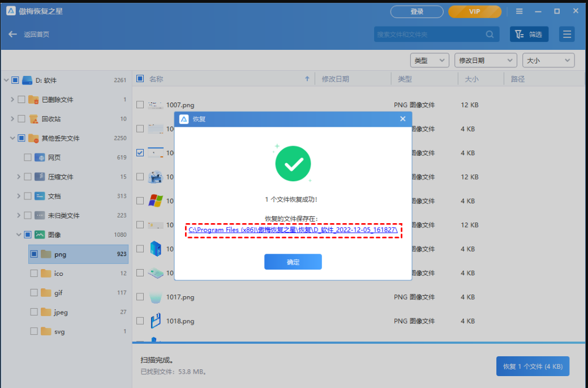Open the recovered files path link
The width and height of the screenshot is (588, 388).
(x=293, y=229)
